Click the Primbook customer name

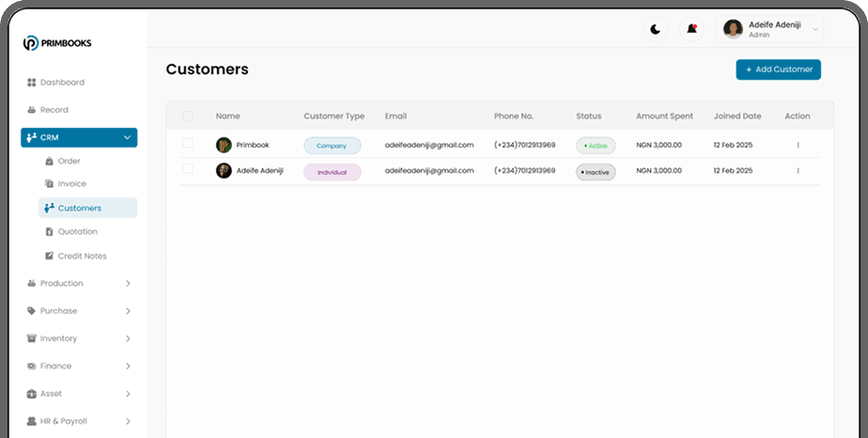pos(253,145)
